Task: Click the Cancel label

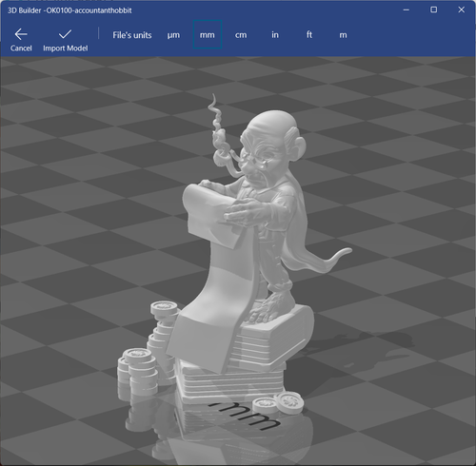Action: [21, 49]
